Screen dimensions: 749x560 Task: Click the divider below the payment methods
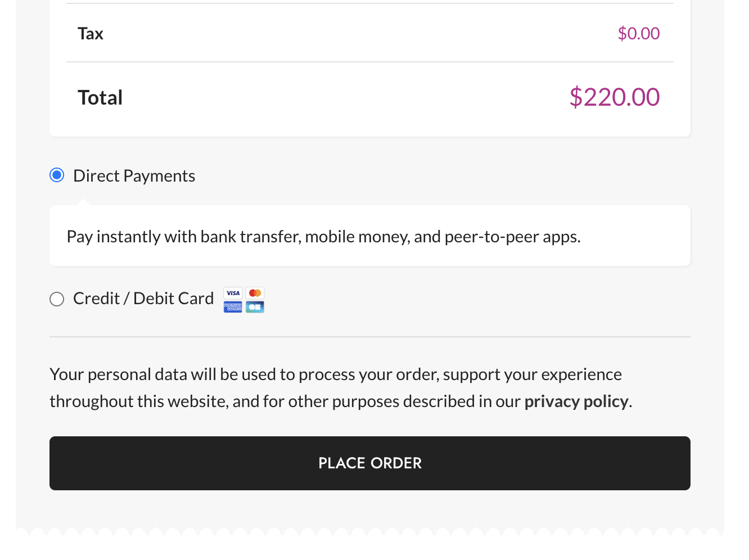click(x=369, y=337)
